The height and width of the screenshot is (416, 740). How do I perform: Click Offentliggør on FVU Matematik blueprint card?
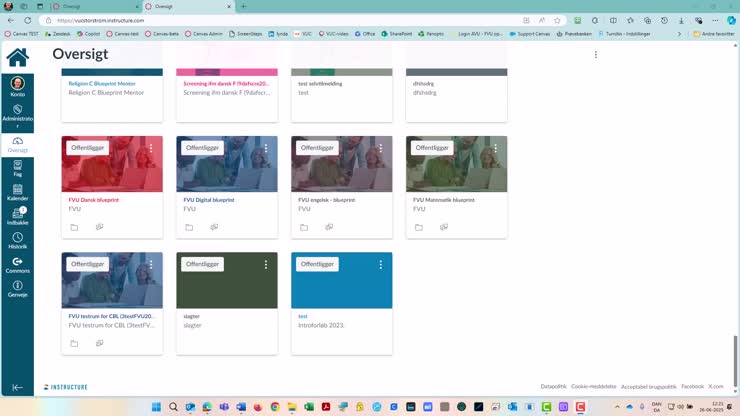[432, 148]
